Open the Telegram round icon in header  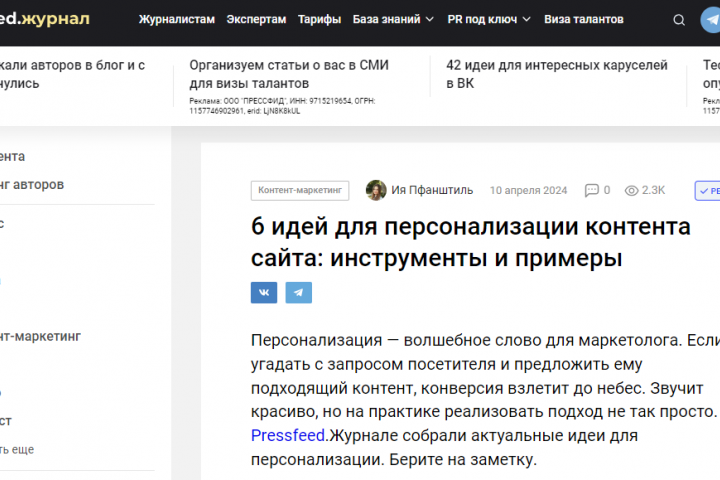711,20
